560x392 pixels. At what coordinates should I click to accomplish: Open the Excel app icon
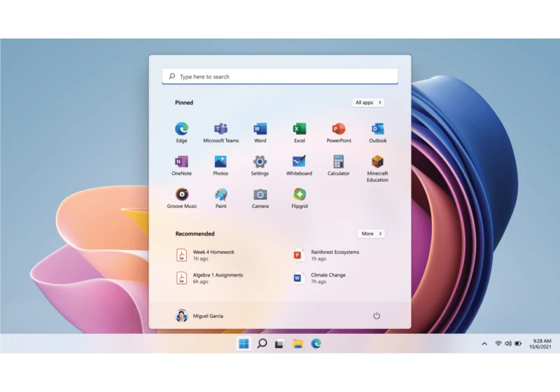[300, 129]
